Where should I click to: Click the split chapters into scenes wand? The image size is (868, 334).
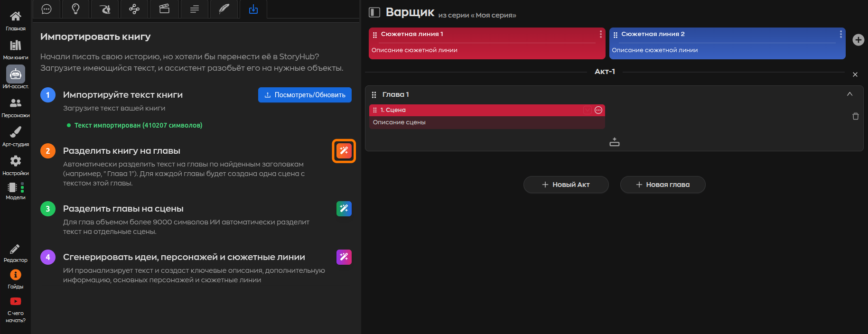tap(344, 209)
